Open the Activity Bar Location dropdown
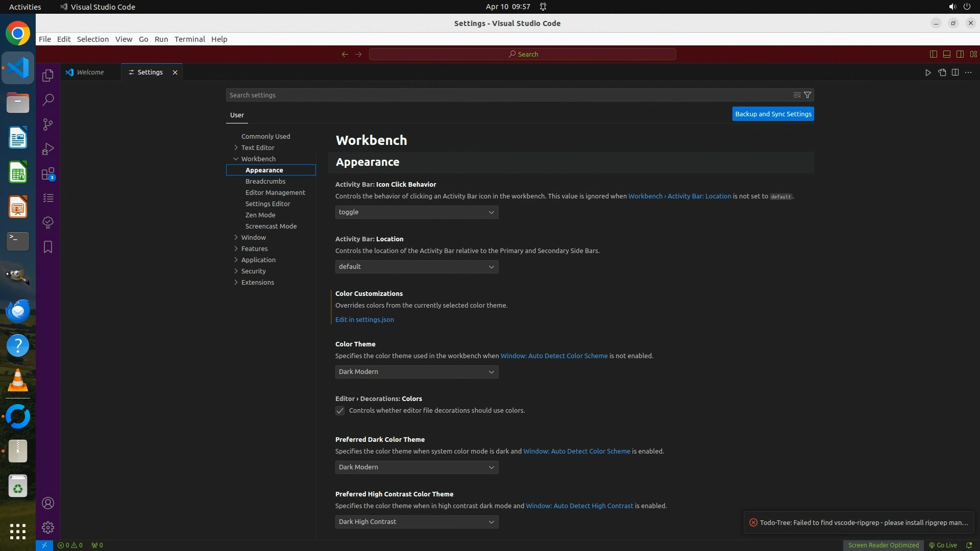This screenshot has height=551, width=980. click(416, 267)
